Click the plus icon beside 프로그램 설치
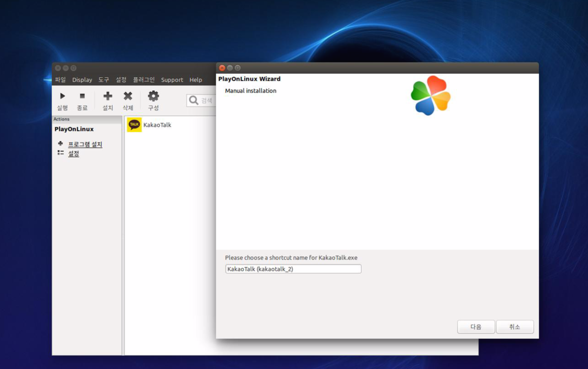 click(x=60, y=144)
